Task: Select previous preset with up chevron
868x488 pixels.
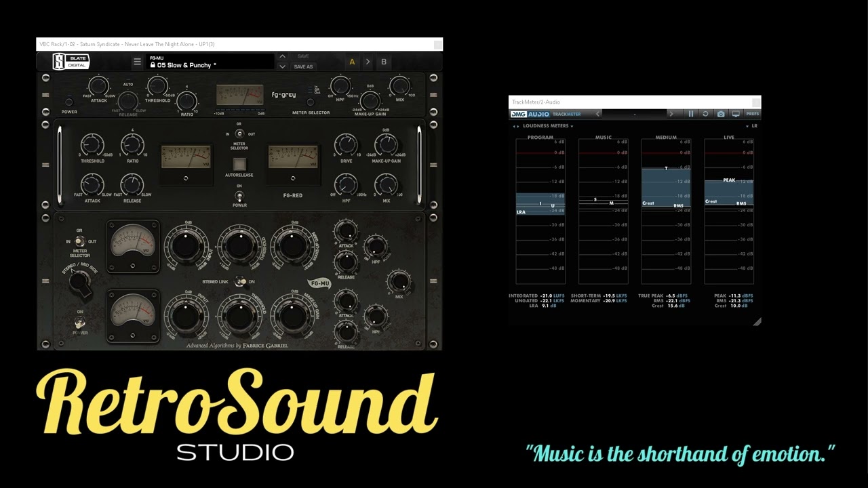Action: pos(283,57)
